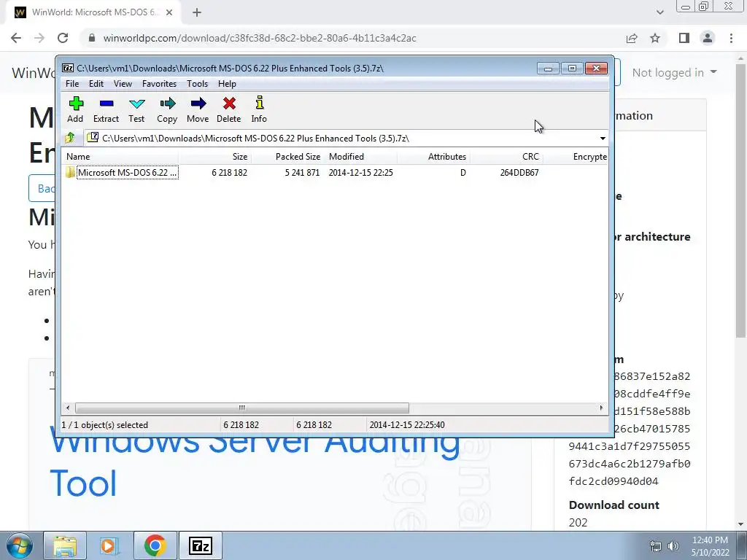Open the Chrome profile icon
Screen dimensions: 747x560
(x=708, y=38)
